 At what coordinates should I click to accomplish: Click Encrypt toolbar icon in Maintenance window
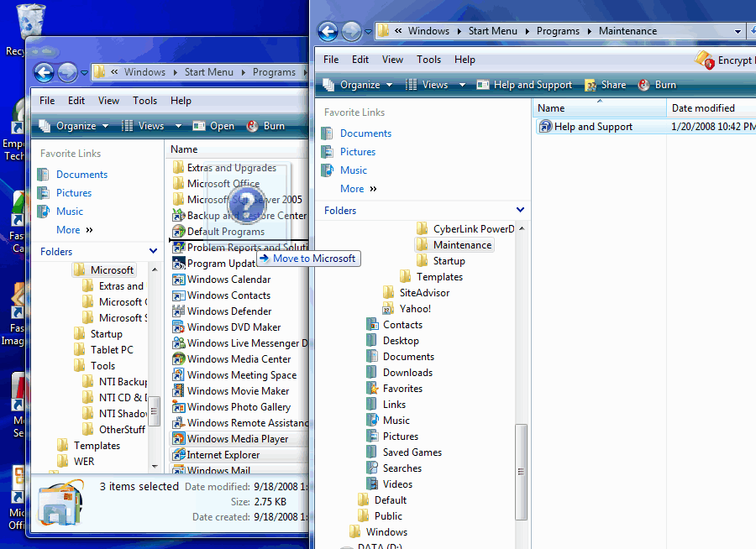click(x=705, y=60)
